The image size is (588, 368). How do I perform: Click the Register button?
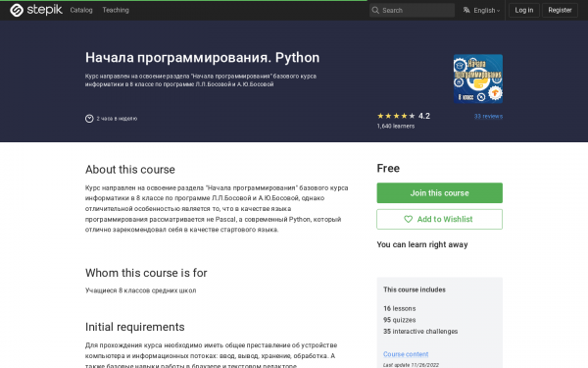560,10
